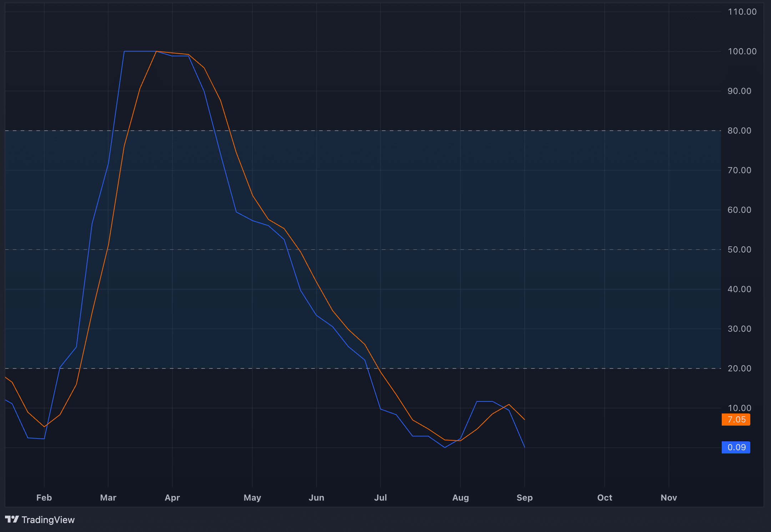Click the 100.00 price axis label

[x=742, y=51]
